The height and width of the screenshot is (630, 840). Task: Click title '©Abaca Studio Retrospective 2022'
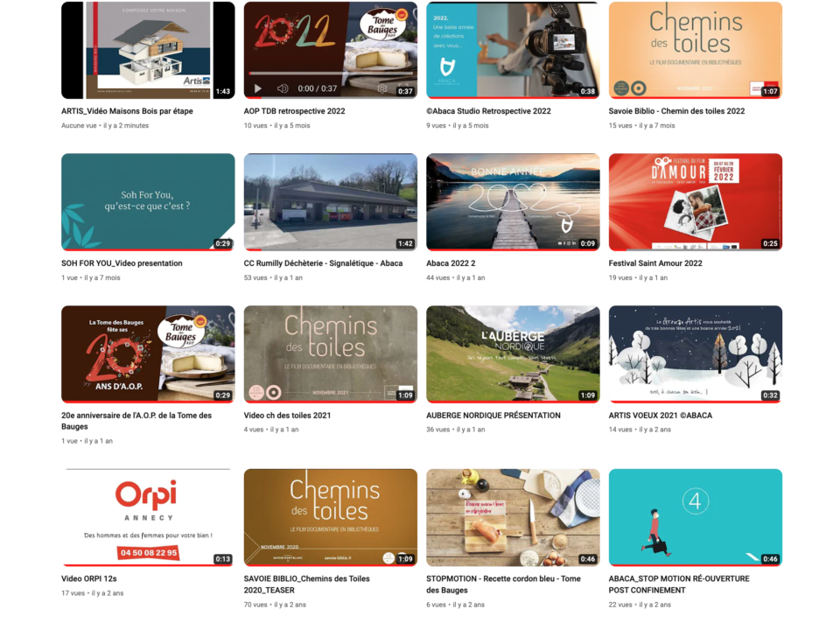click(488, 111)
